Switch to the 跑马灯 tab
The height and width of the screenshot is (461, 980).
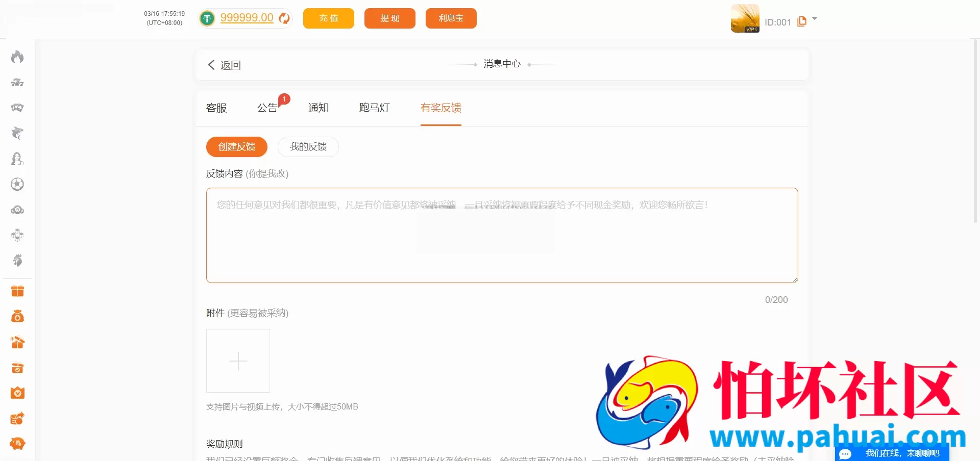pos(375,108)
